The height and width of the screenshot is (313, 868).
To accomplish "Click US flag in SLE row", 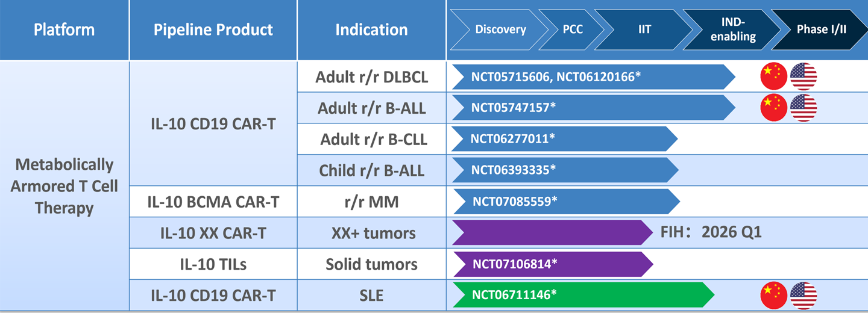I will [x=804, y=295].
